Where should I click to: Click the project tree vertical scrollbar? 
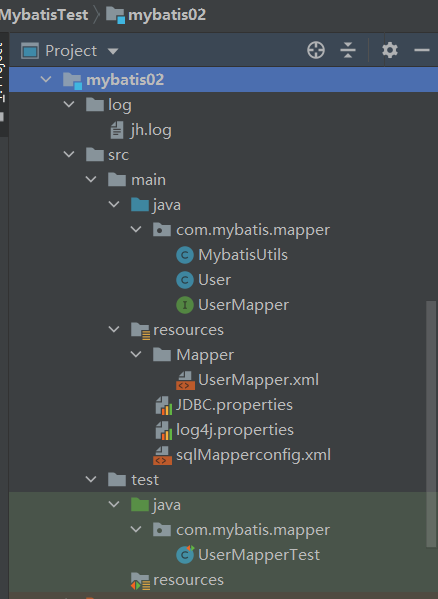point(431,424)
